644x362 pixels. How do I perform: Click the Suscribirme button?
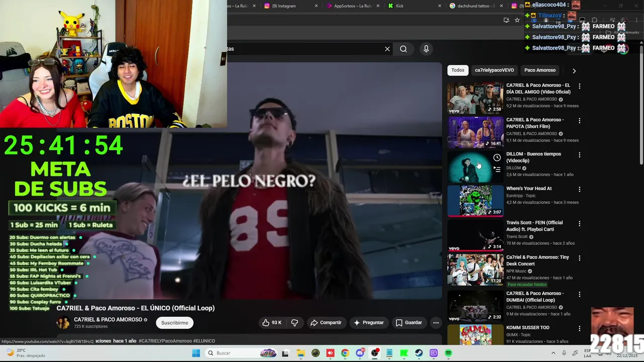click(x=175, y=323)
